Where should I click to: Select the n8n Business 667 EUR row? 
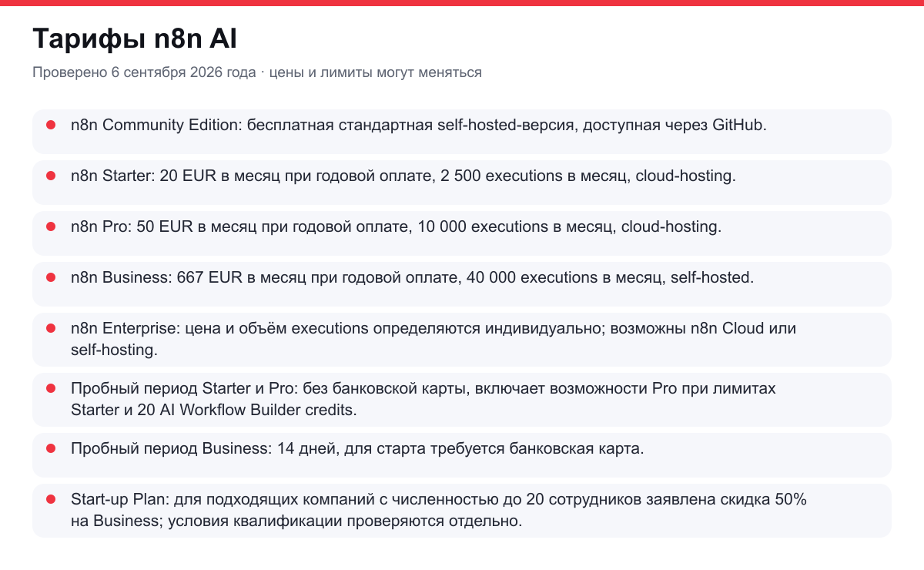[462, 284]
